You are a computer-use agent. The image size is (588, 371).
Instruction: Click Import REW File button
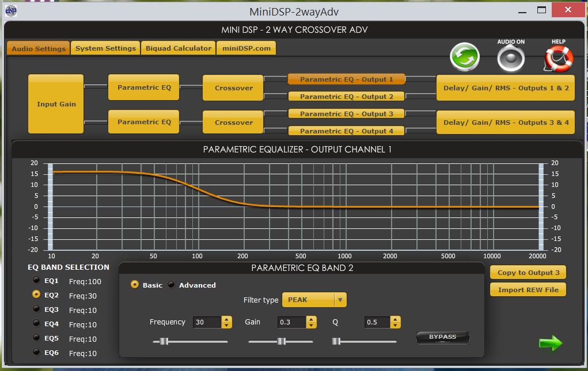pyautogui.click(x=528, y=289)
